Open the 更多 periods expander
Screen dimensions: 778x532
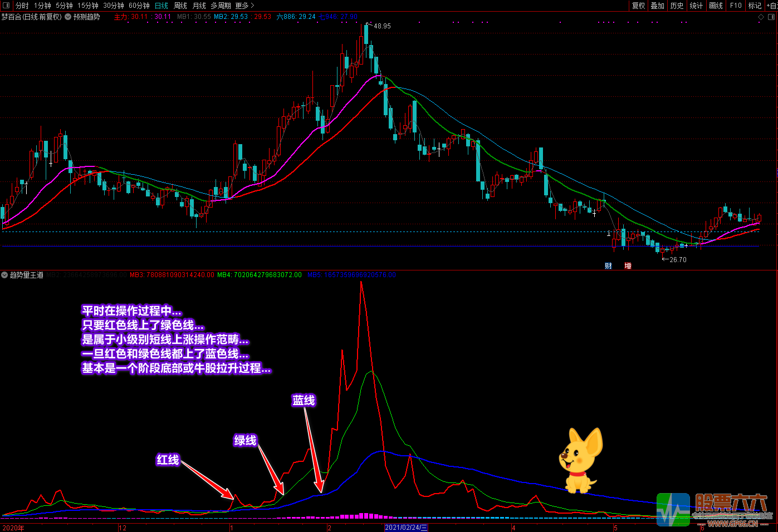[244, 6]
